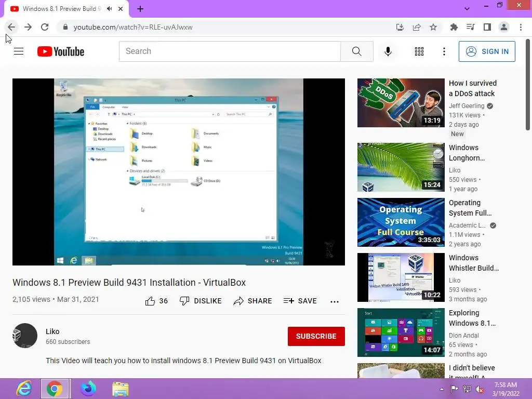Image resolution: width=532 pixels, height=399 pixels.
Task: Click the video description text
Action: click(x=183, y=361)
